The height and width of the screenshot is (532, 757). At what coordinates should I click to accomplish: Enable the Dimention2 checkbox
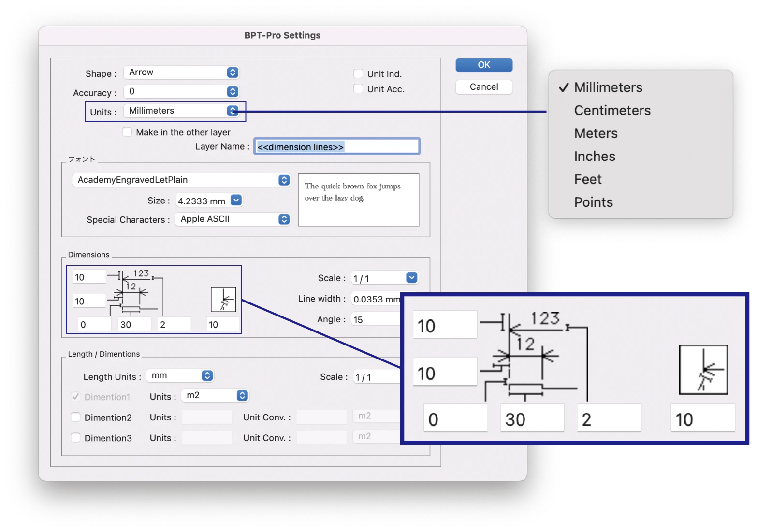76,417
